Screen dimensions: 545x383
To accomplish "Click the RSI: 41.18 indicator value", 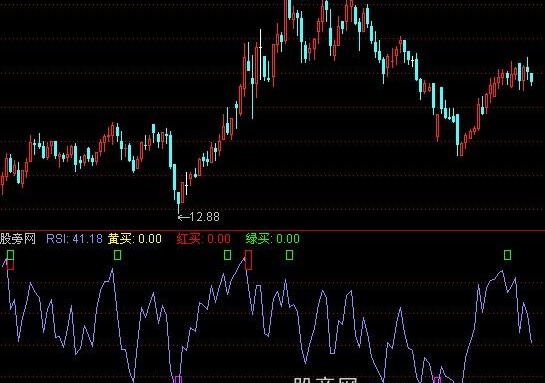I will tap(74, 239).
